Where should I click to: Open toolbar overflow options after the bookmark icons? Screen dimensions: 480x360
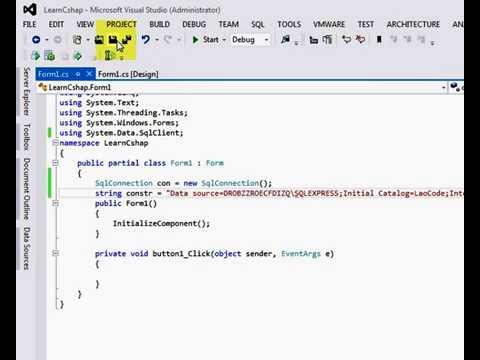[x=432, y=43]
